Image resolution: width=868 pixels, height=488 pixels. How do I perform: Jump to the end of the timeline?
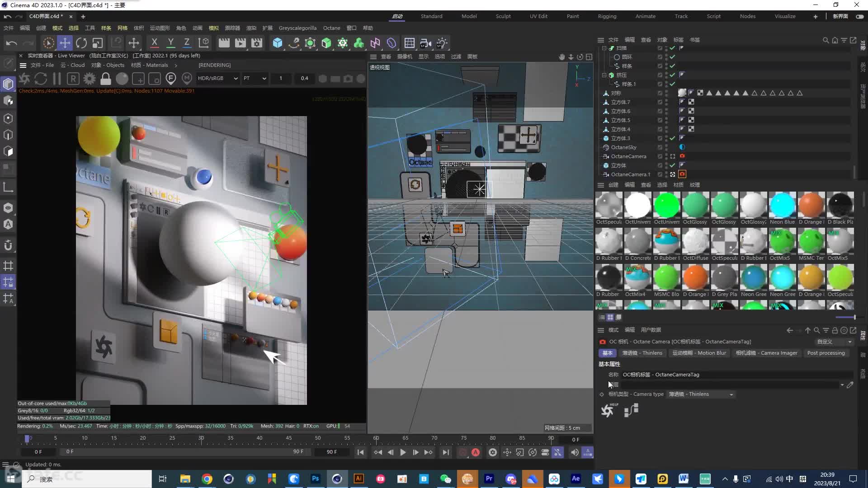(446, 452)
